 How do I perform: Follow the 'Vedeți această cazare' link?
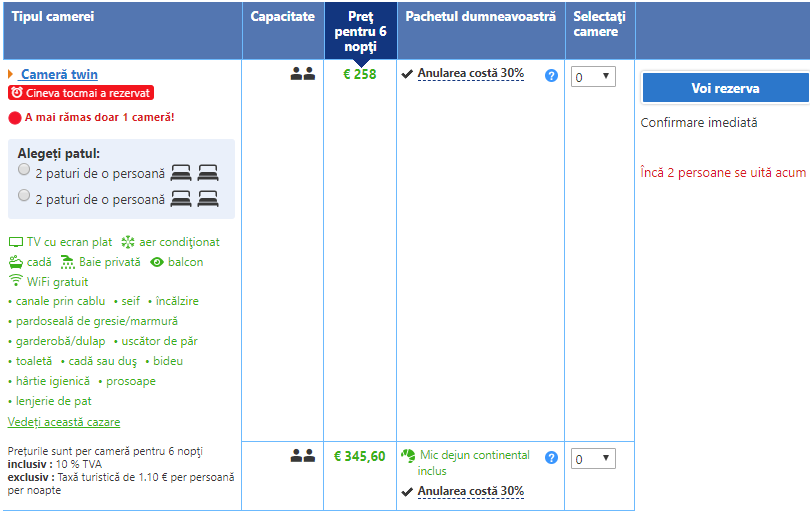coord(64,422)
